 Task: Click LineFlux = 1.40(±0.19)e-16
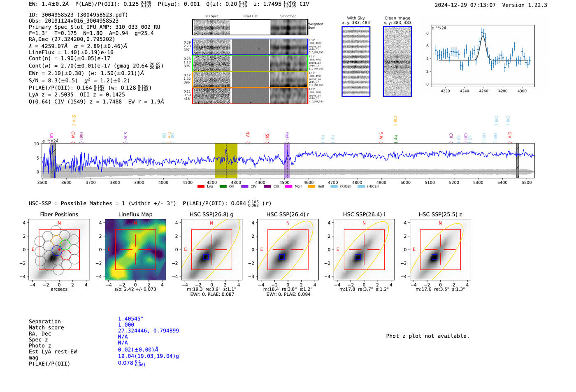[x=71, y=52]
